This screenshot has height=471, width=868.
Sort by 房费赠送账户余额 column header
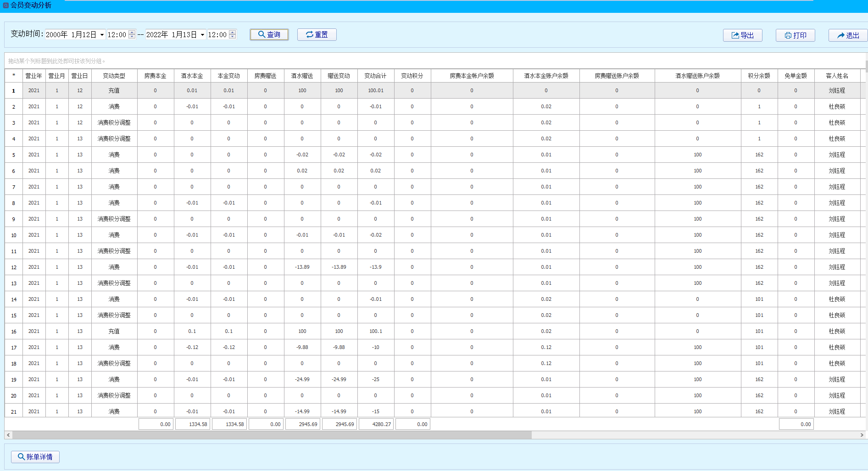click(x=617, y=76)
